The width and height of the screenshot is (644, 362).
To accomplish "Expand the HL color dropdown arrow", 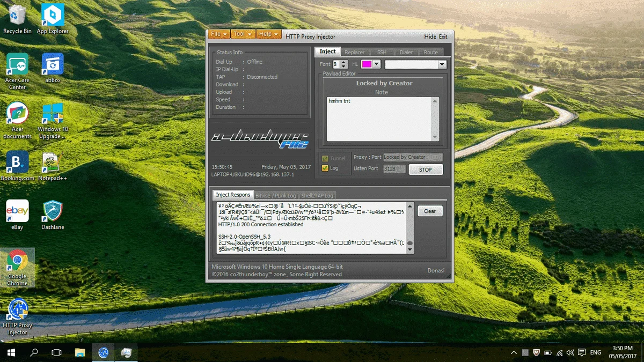I will coord(377,64).
